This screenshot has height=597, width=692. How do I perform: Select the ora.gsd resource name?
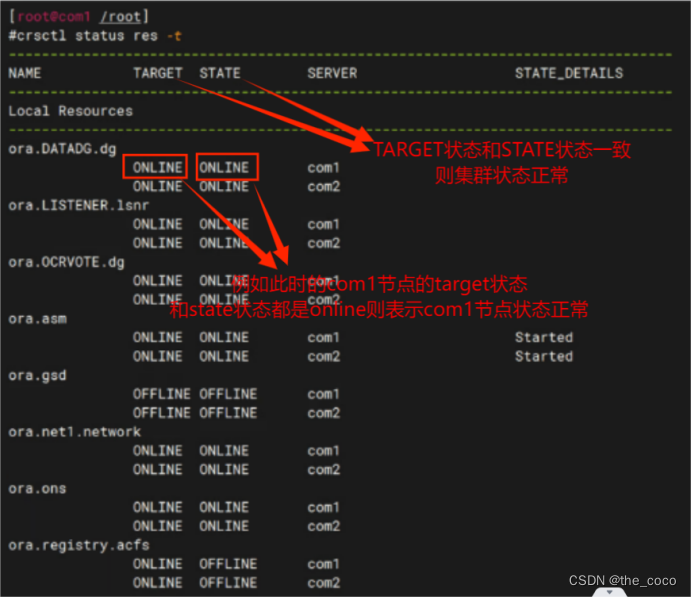pyautogui.click(x=38, y=375)
